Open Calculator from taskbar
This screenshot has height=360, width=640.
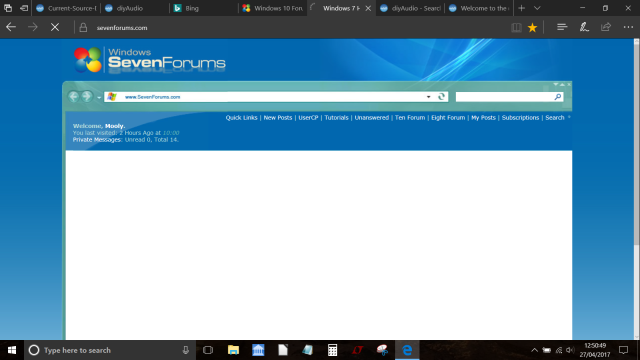332,350
